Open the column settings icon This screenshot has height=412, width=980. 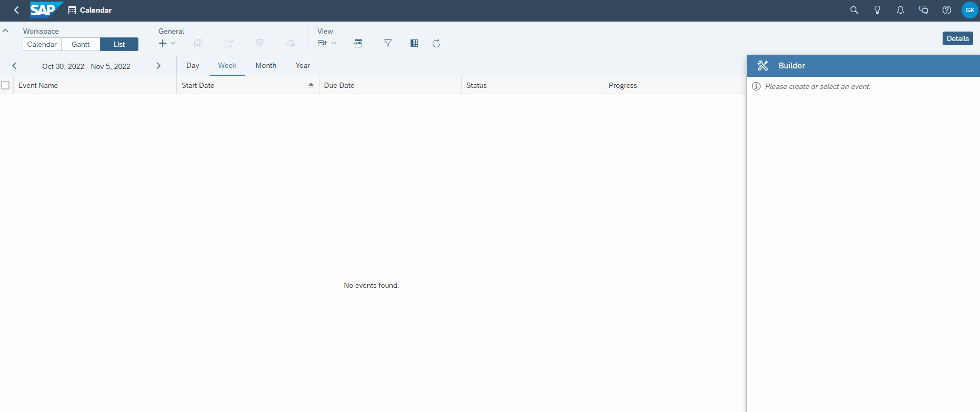click(x=414, y=43)
